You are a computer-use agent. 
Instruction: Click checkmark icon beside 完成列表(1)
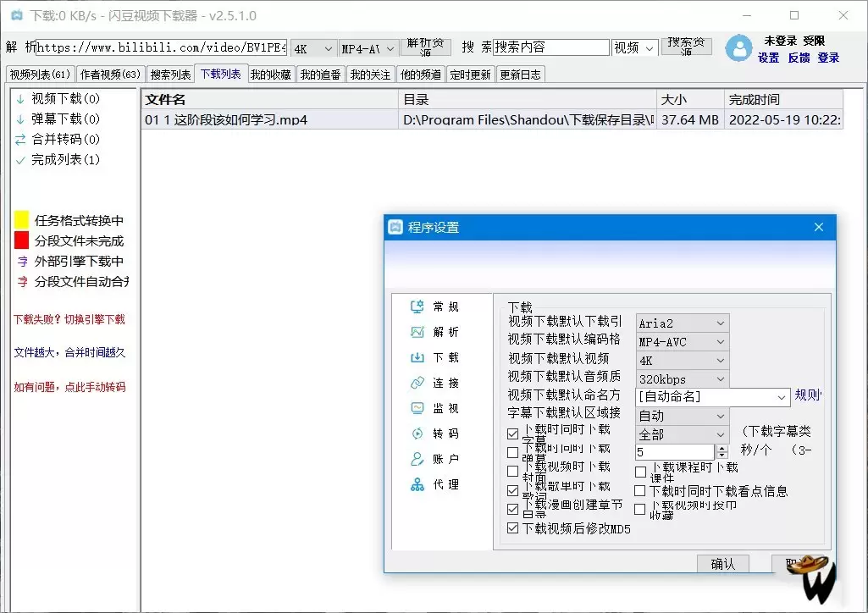coord(20,160)
